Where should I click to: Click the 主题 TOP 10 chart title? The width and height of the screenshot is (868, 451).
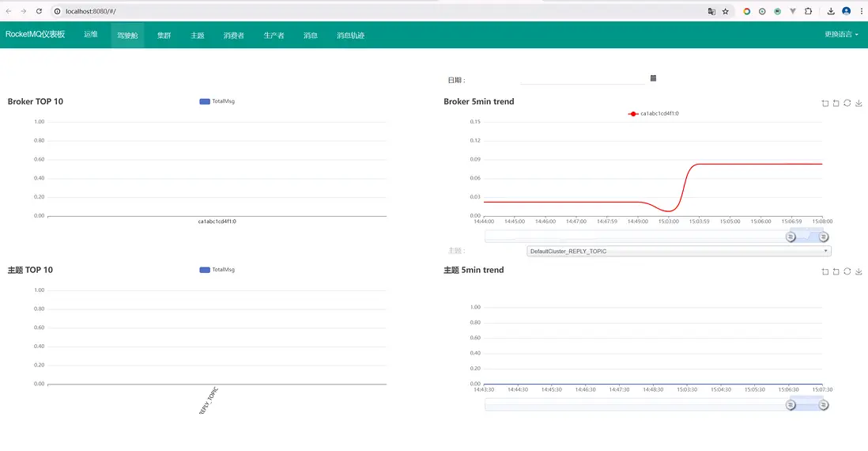click(31, 270)
